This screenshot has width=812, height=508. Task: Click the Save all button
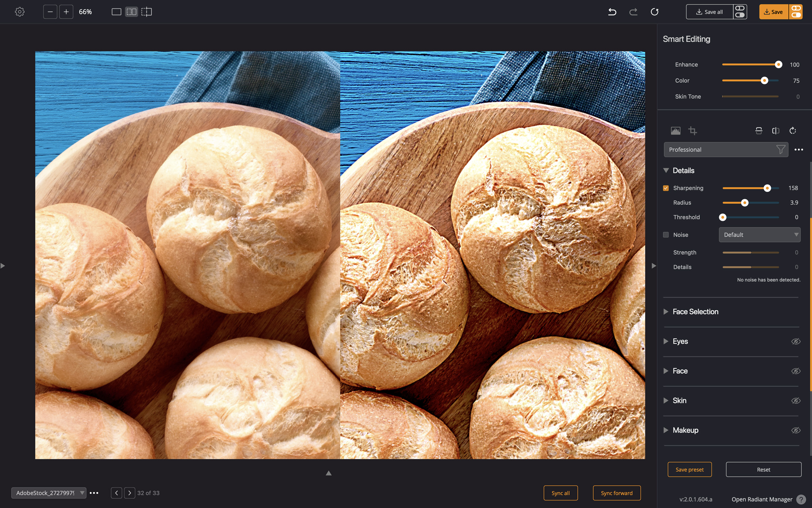[709, 12]
